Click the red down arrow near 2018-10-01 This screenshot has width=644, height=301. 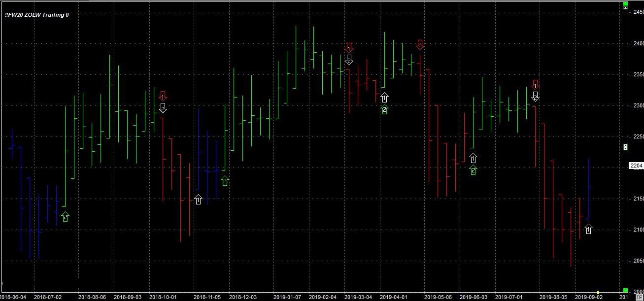(163, 96)
